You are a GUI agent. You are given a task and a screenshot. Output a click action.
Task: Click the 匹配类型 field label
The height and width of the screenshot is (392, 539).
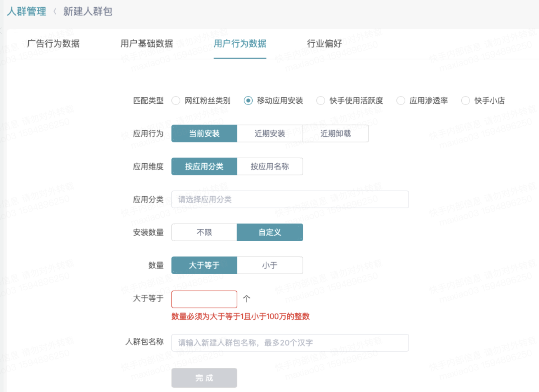click(148, 100)
